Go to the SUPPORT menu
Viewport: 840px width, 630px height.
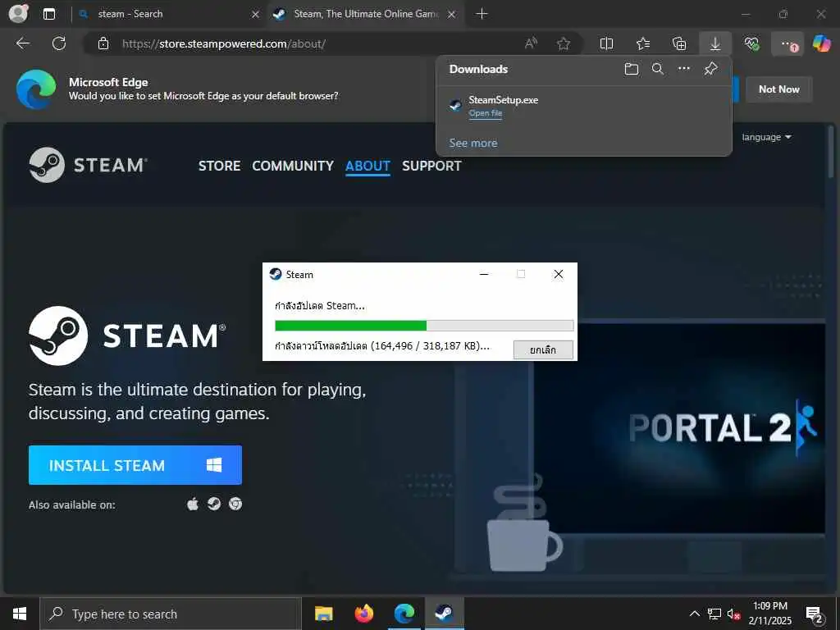click(431, 166)
